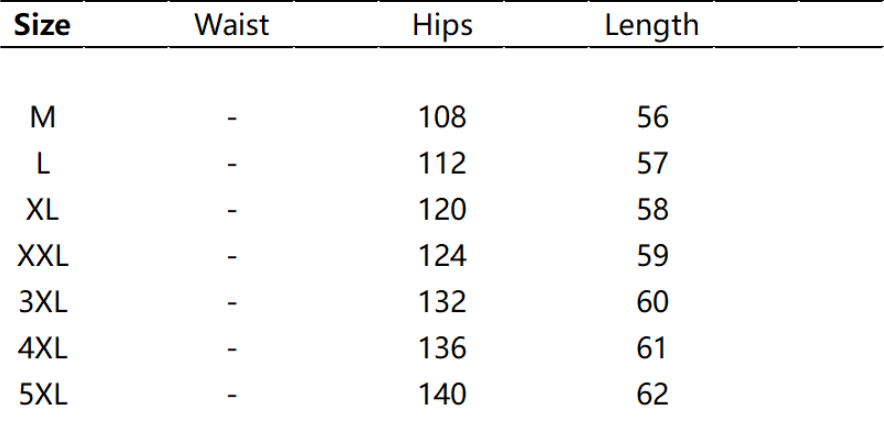
Task: Click the 3XL size label
Action: pos(42,302)
